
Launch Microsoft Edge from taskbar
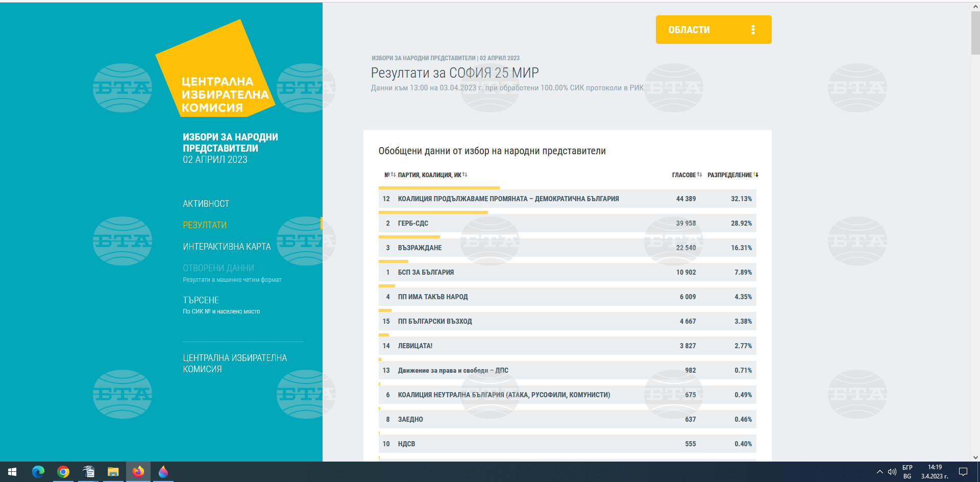point(38,472)
